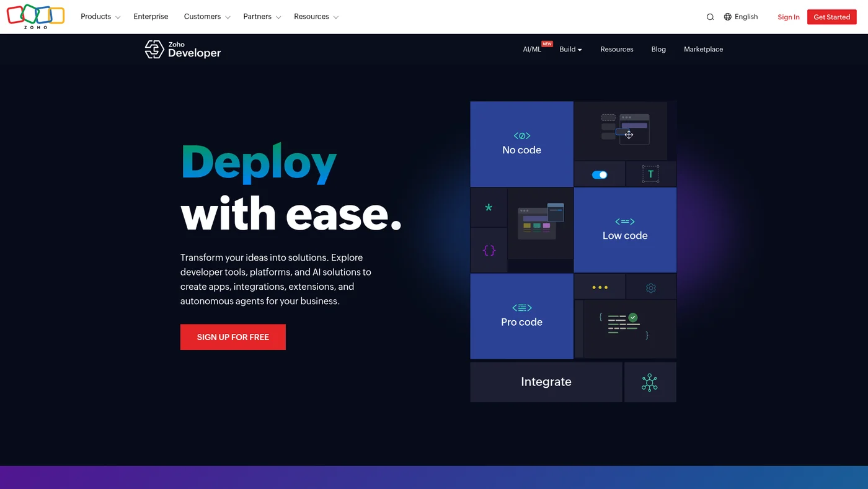Open the Enterprise menu item
The width and height of the screenshot is (868, 489).
[x=151, y=17]
